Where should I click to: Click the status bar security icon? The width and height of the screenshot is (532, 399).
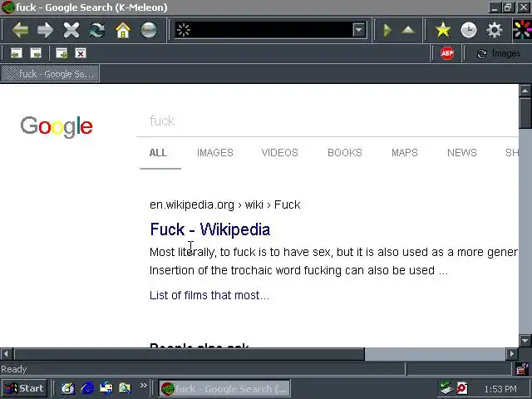[x=522, y=369]
